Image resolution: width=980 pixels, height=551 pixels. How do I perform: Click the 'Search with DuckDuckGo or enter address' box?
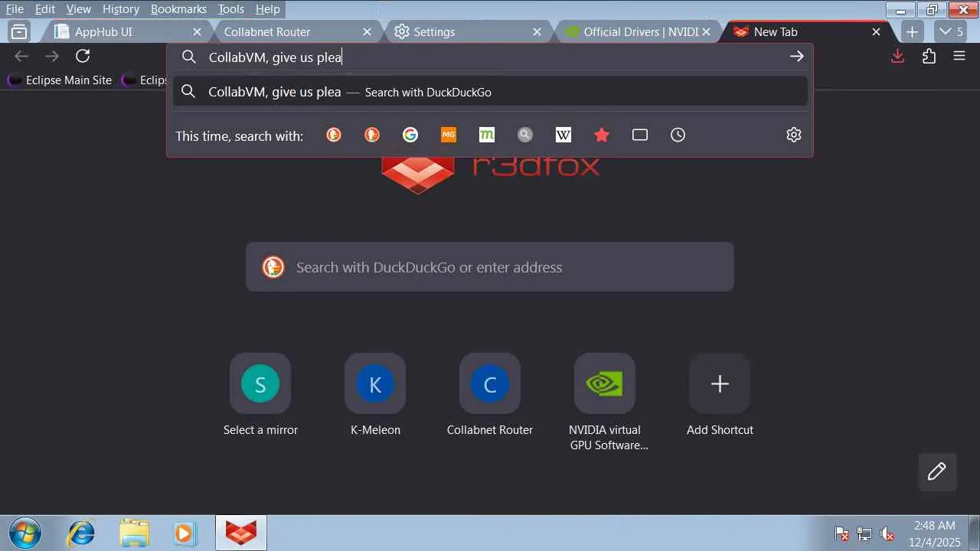[490, 267]
